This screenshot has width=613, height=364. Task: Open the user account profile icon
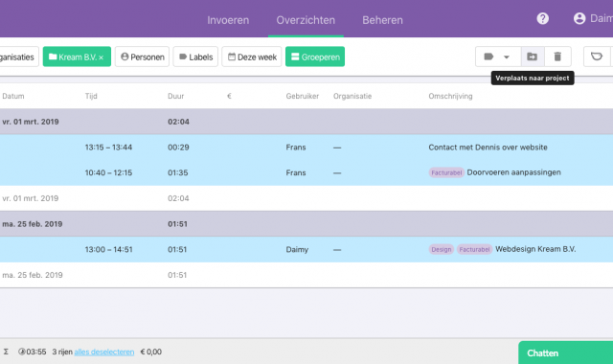579,18
